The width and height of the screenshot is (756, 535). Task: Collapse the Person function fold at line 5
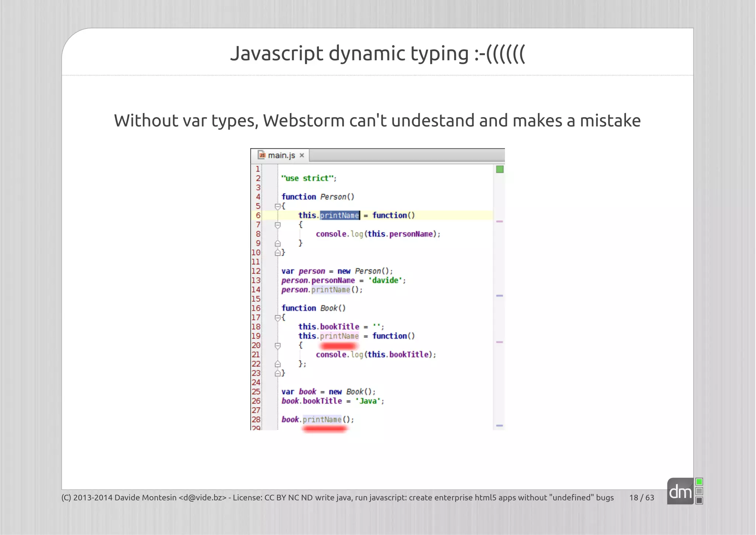click(278, 207)
